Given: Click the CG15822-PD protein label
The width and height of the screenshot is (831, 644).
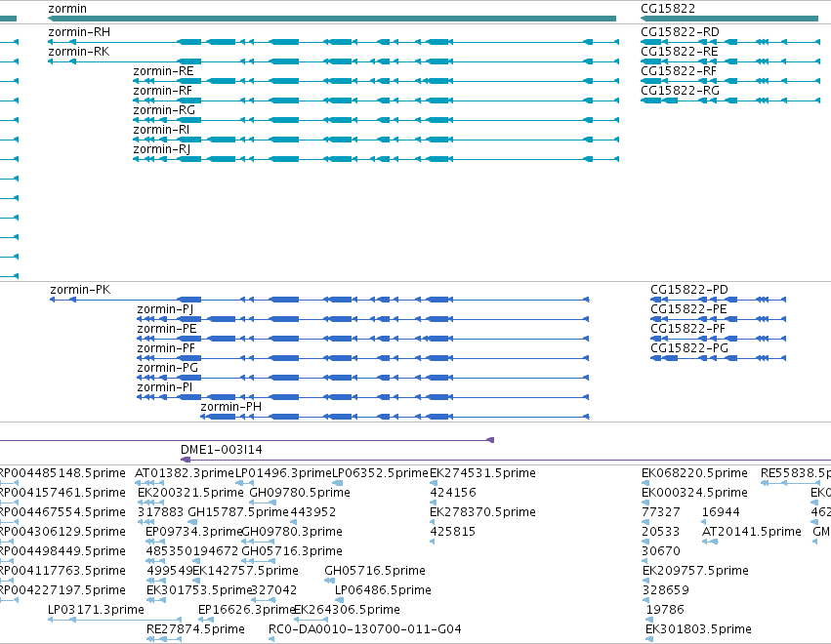Looking at the screenshot, I should click(689, 290).
